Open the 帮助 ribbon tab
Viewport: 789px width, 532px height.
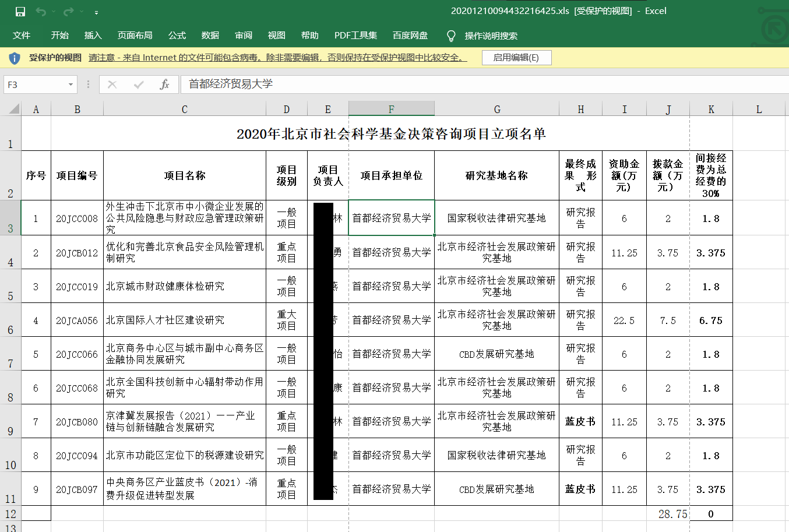[x=310, y=36]
